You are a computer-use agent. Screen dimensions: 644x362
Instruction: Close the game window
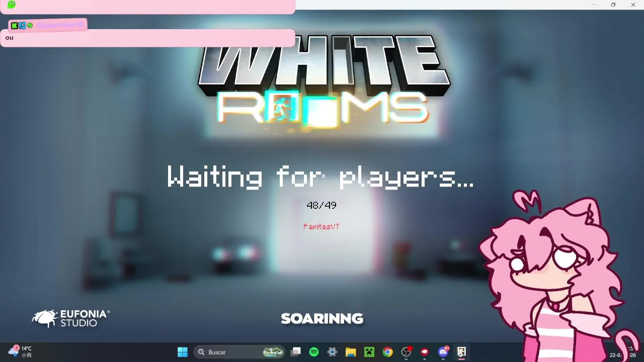click(x=633, y=5)
